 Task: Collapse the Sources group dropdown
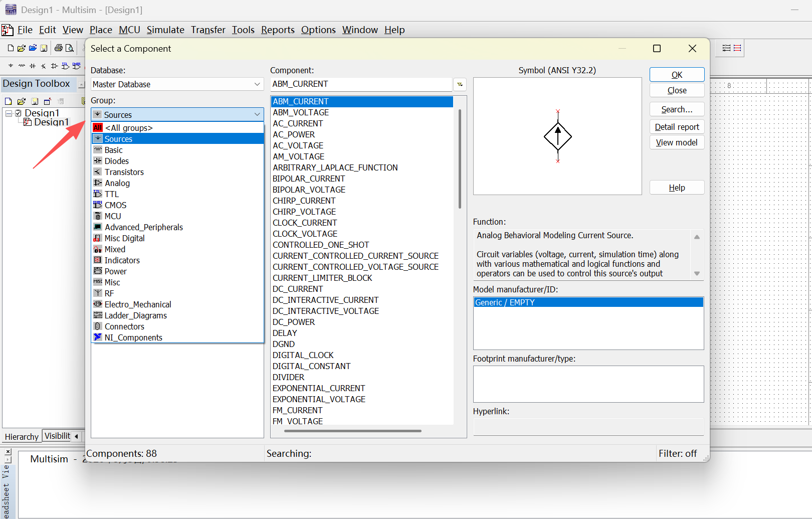tap(257, 115)
